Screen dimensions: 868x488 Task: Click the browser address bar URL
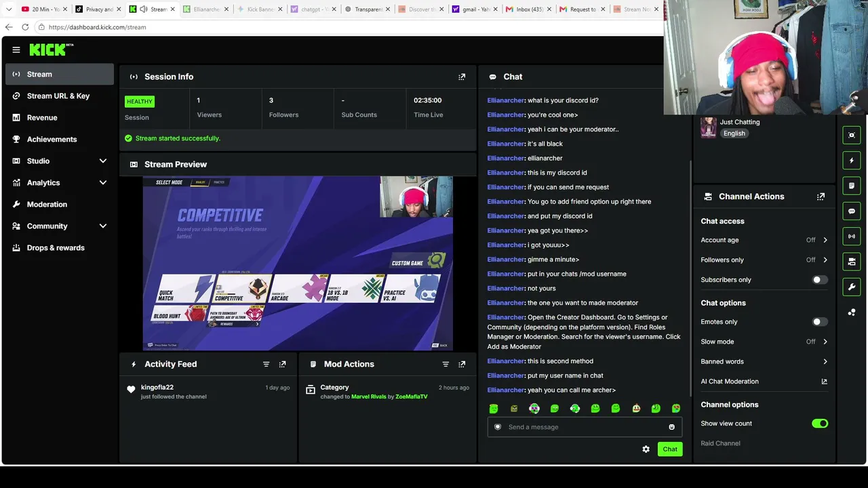pyautogui.click(x=97, y=27)
